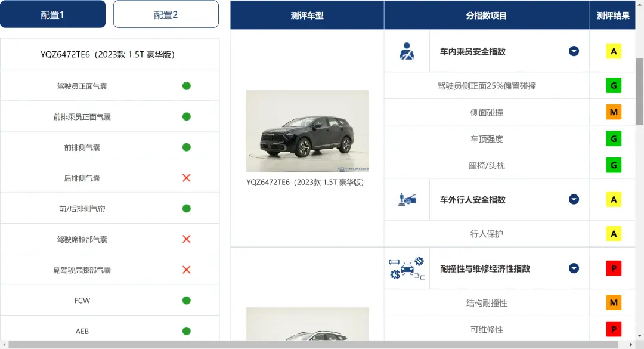Collapse the 车内乘员安全指数 section arrow

coord(574,51)
